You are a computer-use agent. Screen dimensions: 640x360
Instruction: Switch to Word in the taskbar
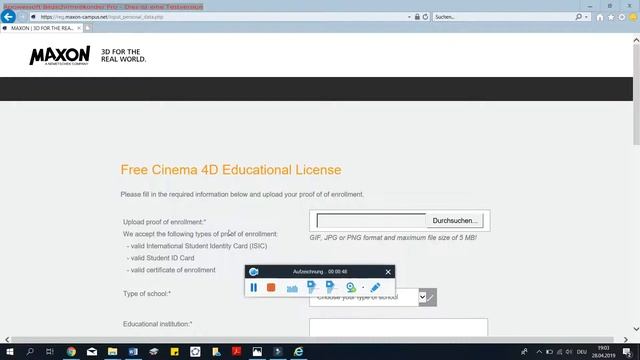[x=133, y=351]
